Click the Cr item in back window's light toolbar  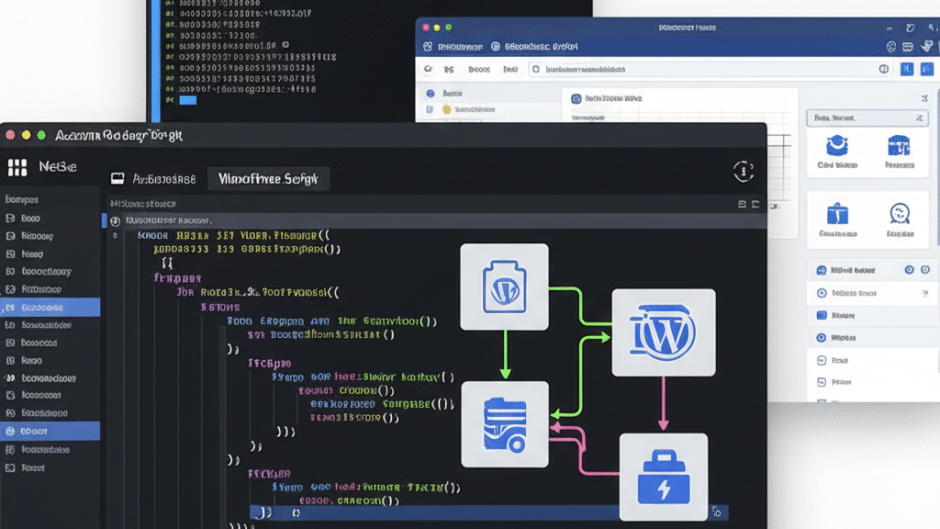[x=428, y=69]
